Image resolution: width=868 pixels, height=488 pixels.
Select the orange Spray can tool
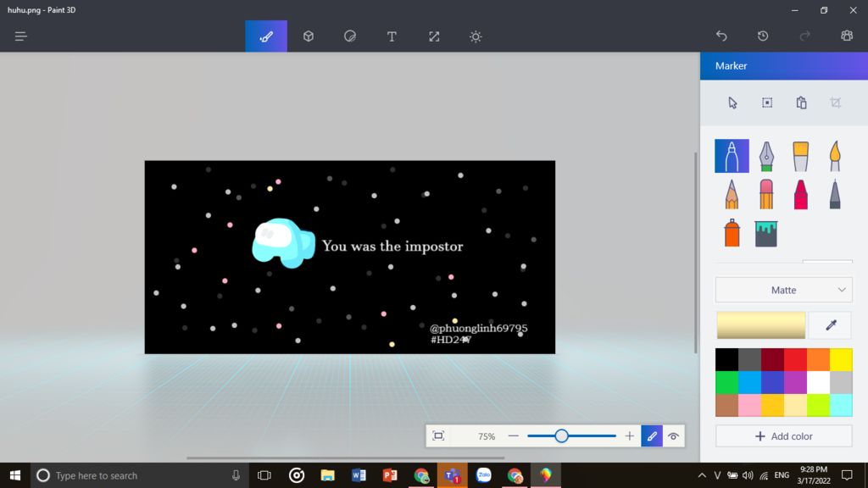tap(732, 233)
